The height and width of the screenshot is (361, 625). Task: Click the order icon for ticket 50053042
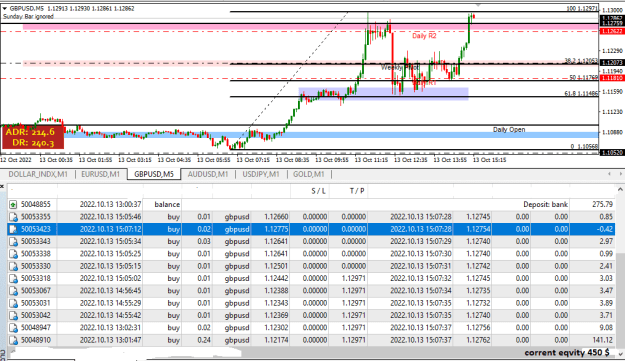pos(13,316)
